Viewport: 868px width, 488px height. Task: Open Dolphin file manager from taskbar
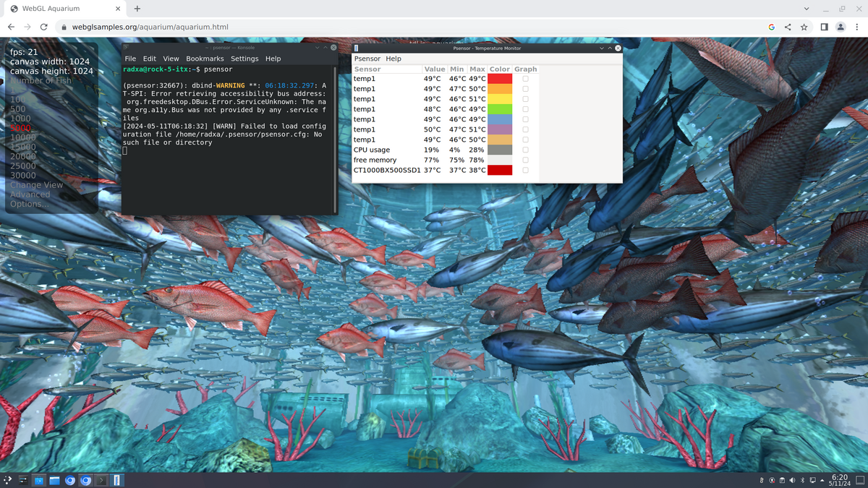(x=55, y=480)
